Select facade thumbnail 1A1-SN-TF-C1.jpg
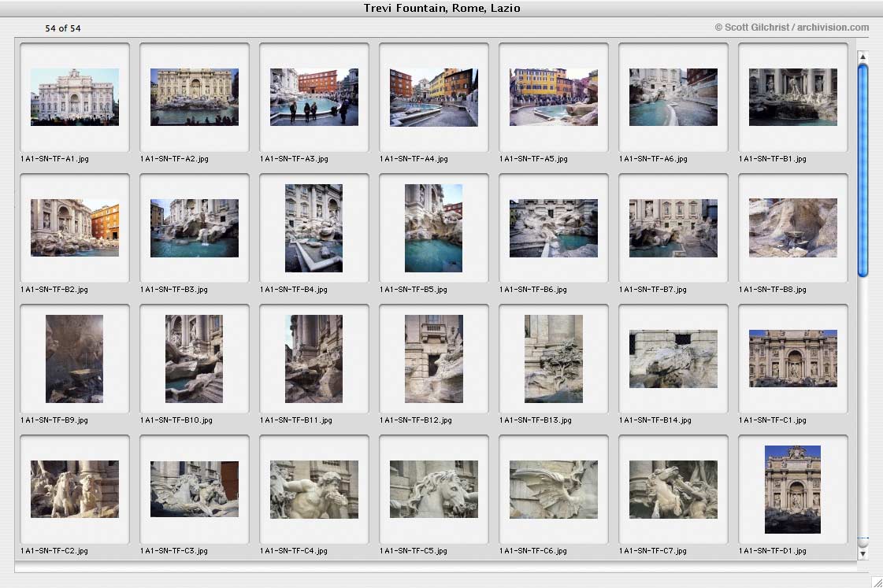 (x=793, y=358)
